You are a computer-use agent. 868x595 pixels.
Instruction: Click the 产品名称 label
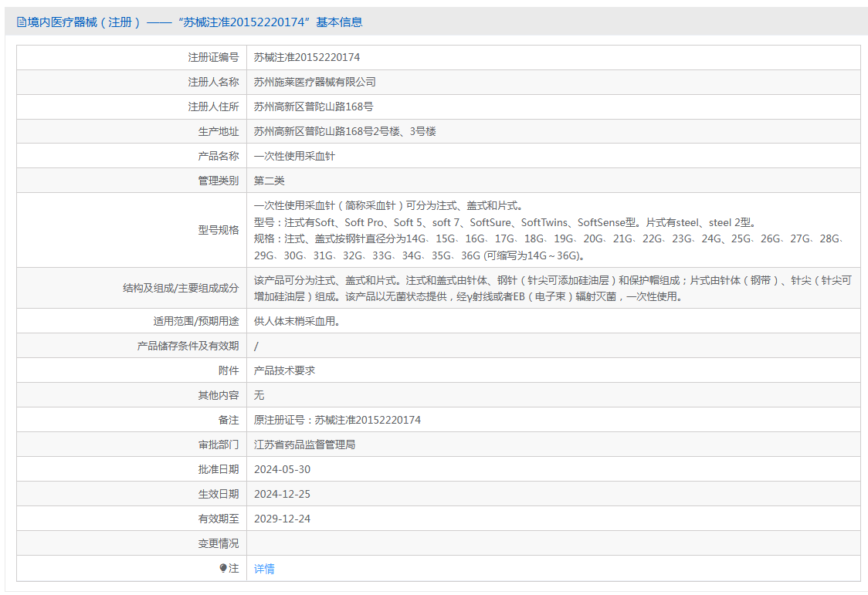pyautogui.click(x=218, y=156)
